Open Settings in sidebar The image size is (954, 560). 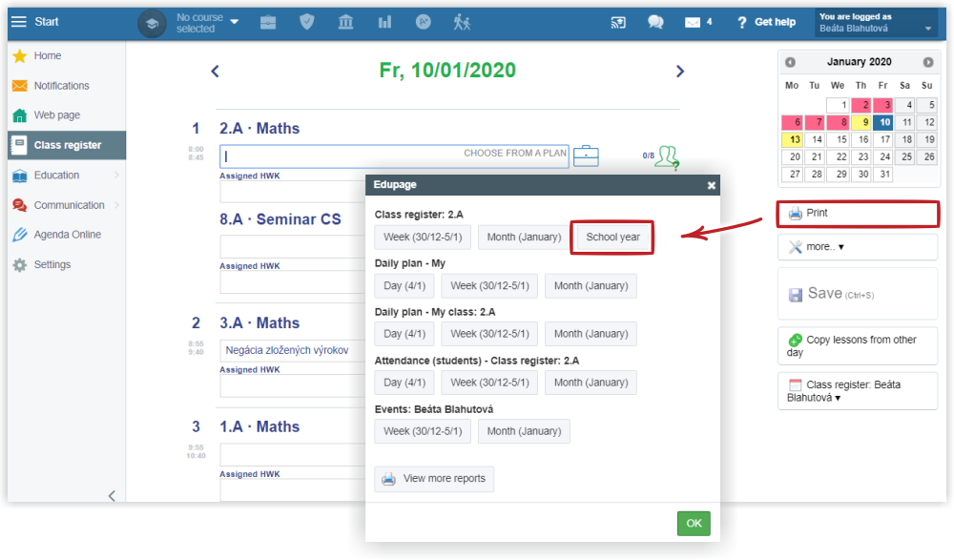[52, 265]
